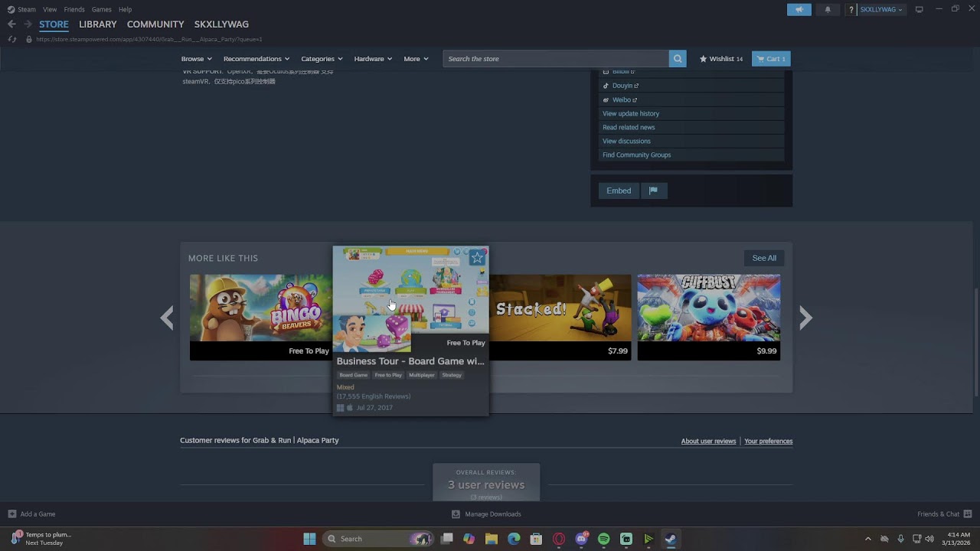The height and width of the screenshot is (551, 980).
Task: Click the Multiplayer tag
Action: point(422,375)
